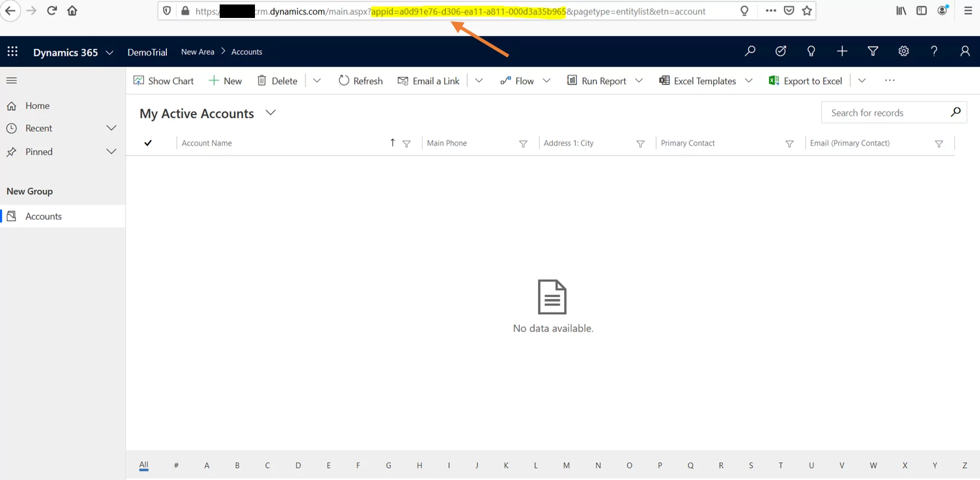Screen dimensions: 980x480
Task: Create a New account record
Action: coord(225,81)
